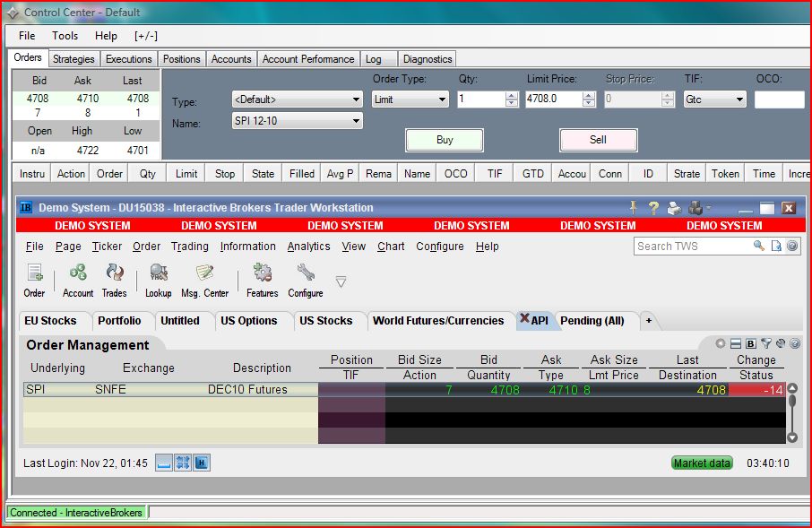Click the page icon in Search TWS box
The height and width of the screenshot is (528, 812).
776,247
